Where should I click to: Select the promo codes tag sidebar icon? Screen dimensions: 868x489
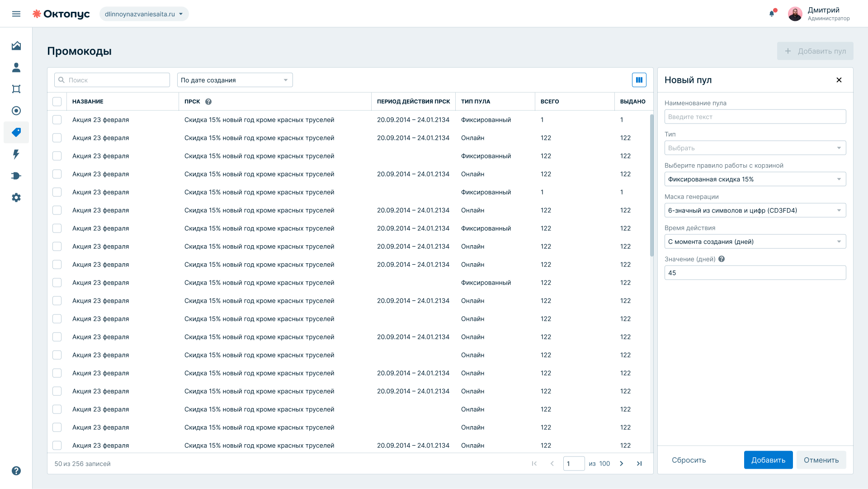tap(16, 133)
